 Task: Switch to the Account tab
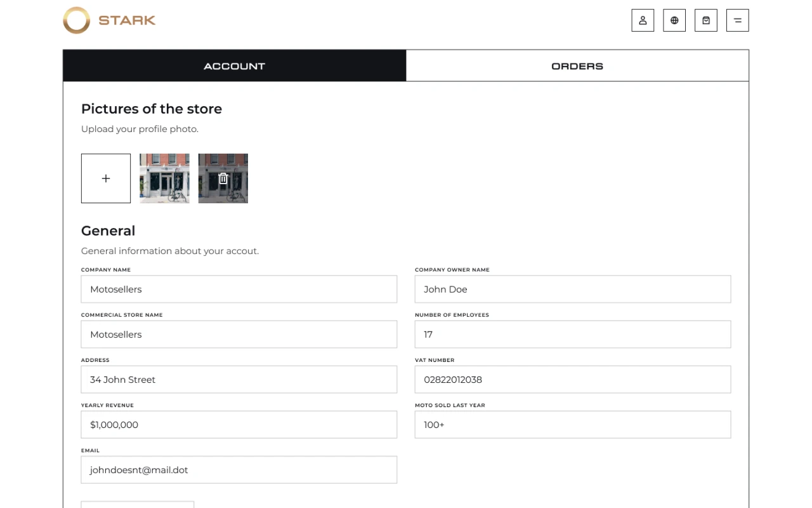coord(235,66)
